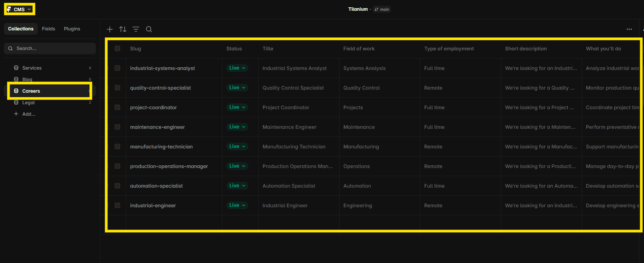The image size is (644, 263).
Task: Select Full time cell in automation-specialist row
Action: [x=460, y=186]
